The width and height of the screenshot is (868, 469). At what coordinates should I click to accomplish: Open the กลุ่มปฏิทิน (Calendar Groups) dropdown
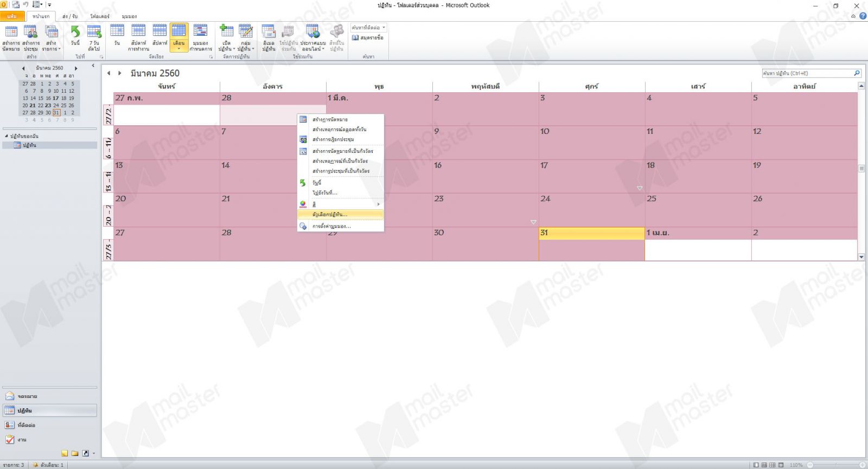(245, 38)
